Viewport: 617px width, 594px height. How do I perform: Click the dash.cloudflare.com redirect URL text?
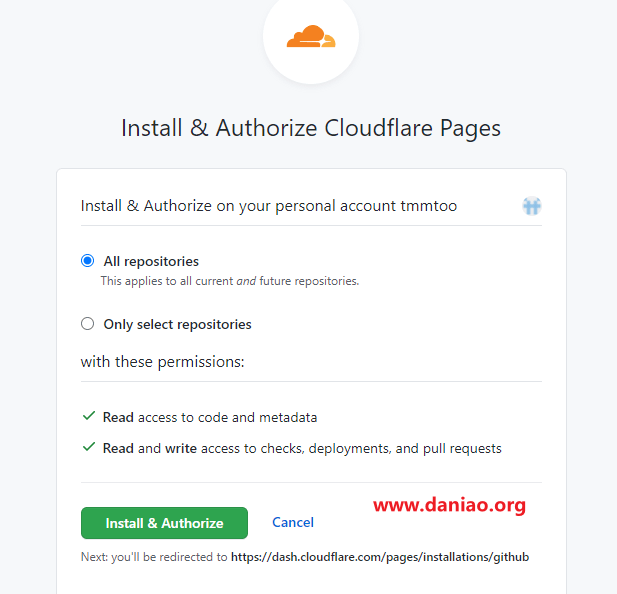[x=380, y=557]
